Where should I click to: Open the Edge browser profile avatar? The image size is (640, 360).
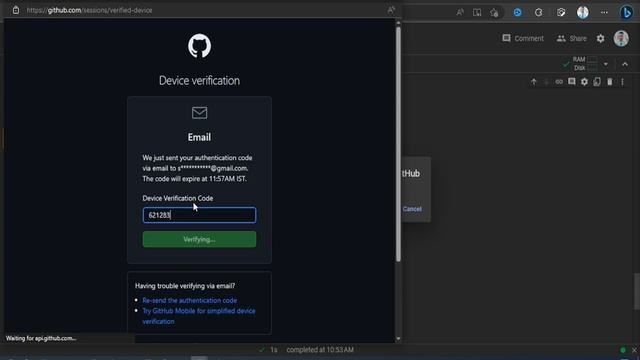582,12
